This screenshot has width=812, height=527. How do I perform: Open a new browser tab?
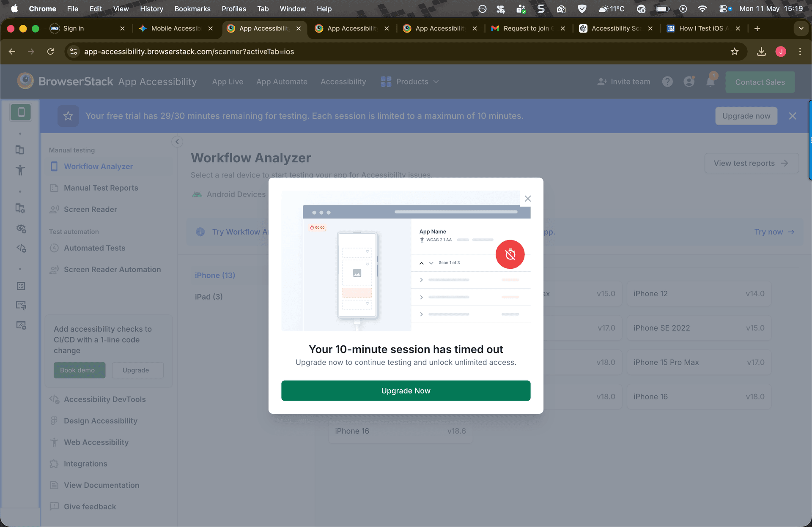(757, 28)
